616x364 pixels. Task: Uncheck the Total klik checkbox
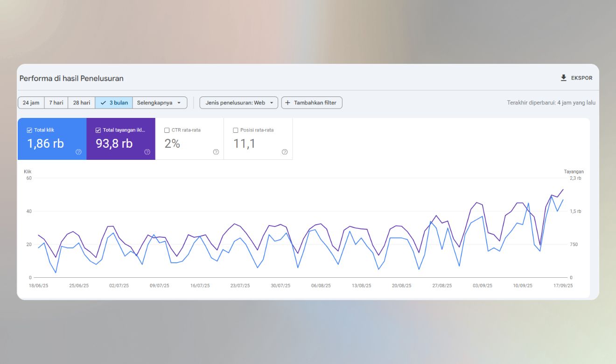point(29,130)
